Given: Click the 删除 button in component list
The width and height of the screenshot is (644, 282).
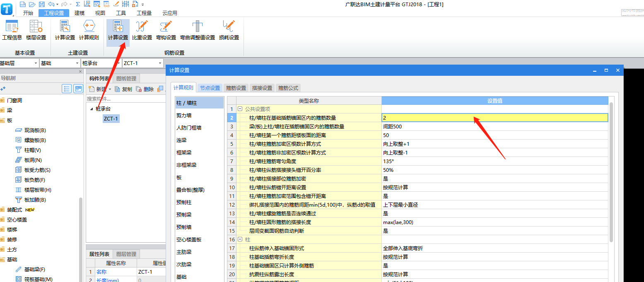Looking at the screenshot, I should click(x=145, y=89).
